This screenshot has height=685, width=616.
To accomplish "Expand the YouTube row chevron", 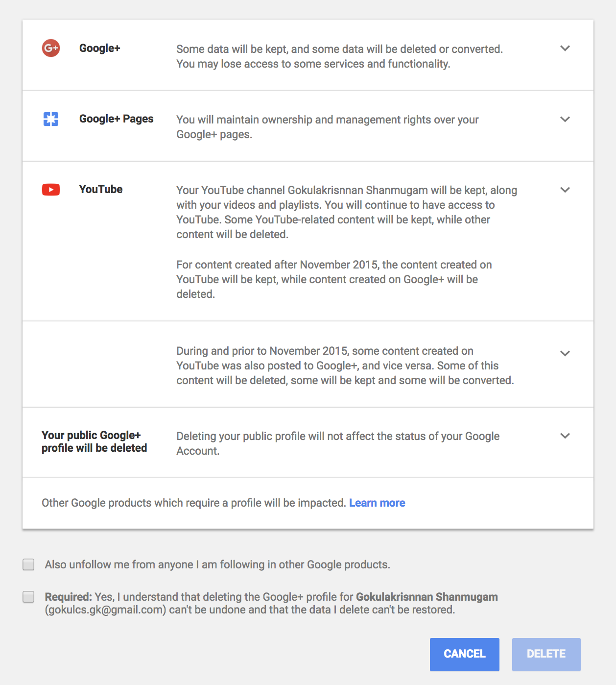I will [565, 190].
